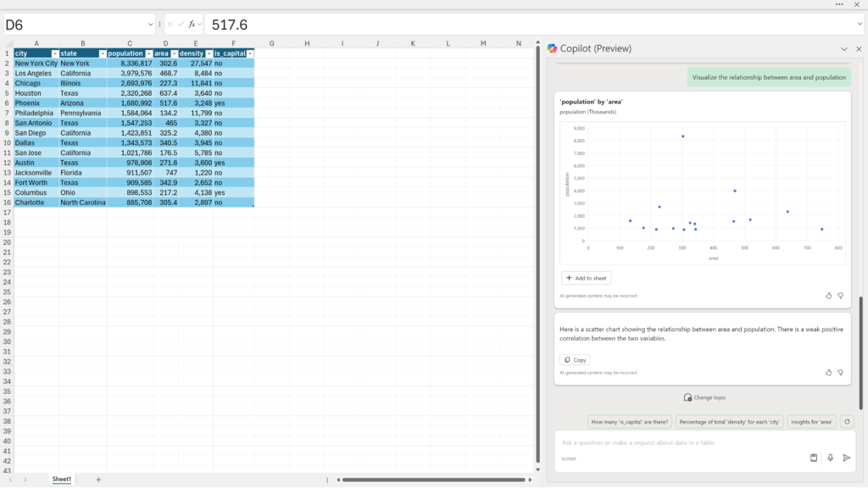
Task: Copy the Copilot text response
Action: 575,360
